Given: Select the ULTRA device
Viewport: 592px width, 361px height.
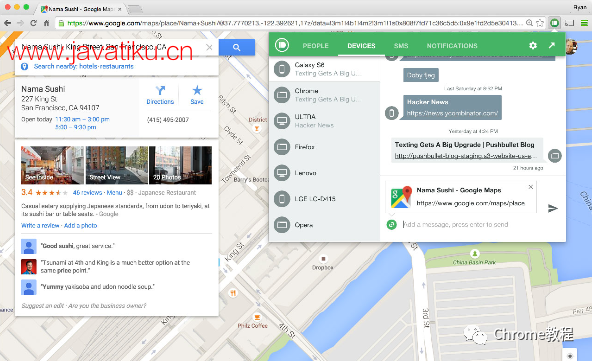Looking at the screenshot, I should pyautogui.click(x=325, y=121).
